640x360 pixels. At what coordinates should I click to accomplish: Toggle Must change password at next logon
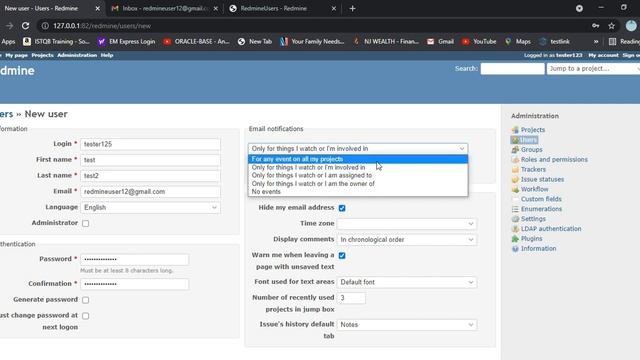(85, 316)
